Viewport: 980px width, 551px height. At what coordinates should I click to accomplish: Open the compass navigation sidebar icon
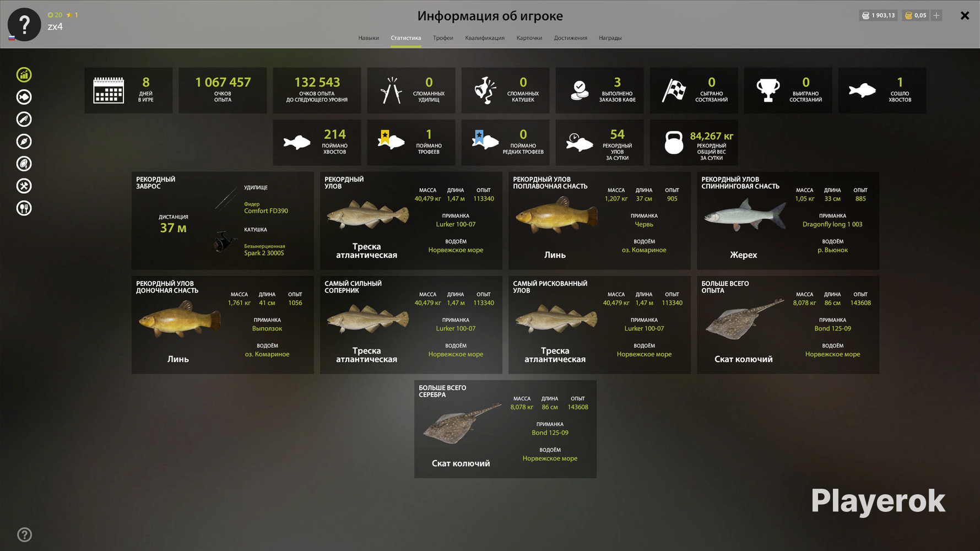point(24,142)
